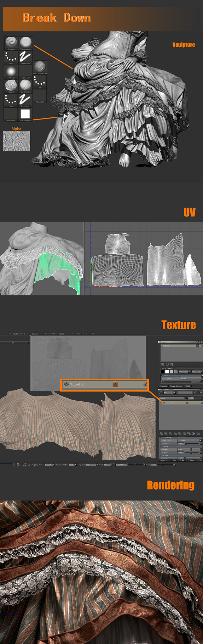Image resolution: width=203 pixels, height=644 pixels.
Task: Switch to the Channels tab
Action: (x=163, y=386)
